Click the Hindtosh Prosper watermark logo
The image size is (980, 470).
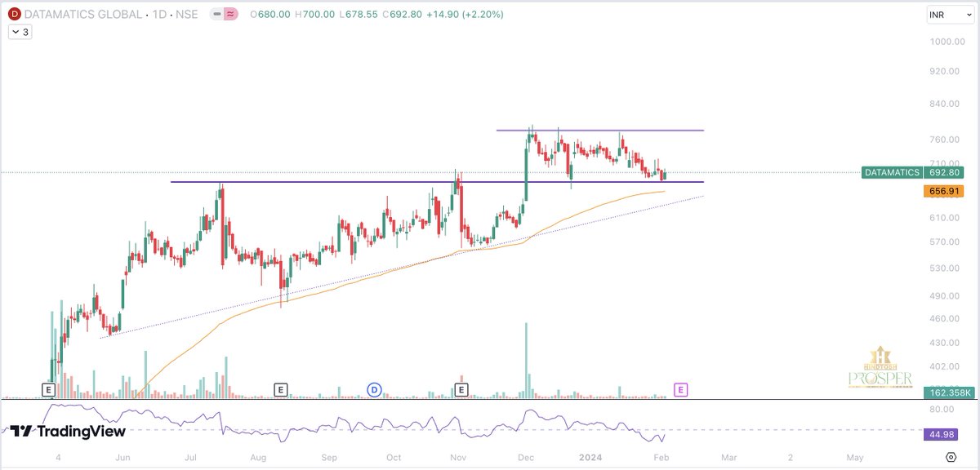coord(880,367)
